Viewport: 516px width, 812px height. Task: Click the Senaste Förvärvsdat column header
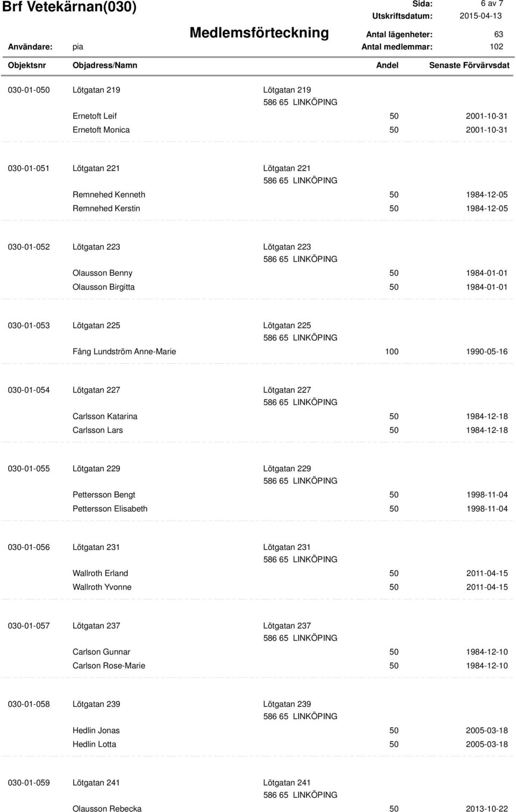point(469,65)
